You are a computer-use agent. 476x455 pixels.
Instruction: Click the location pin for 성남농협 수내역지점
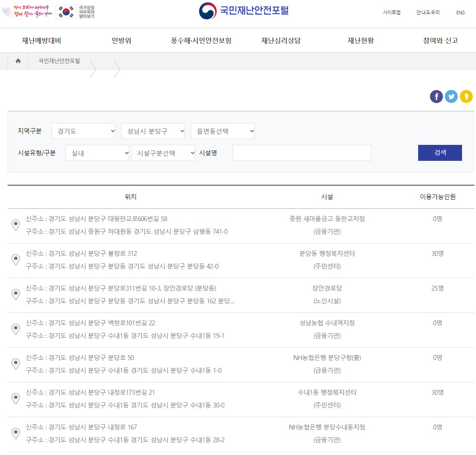pyautogui.click(x=16, y=329)
